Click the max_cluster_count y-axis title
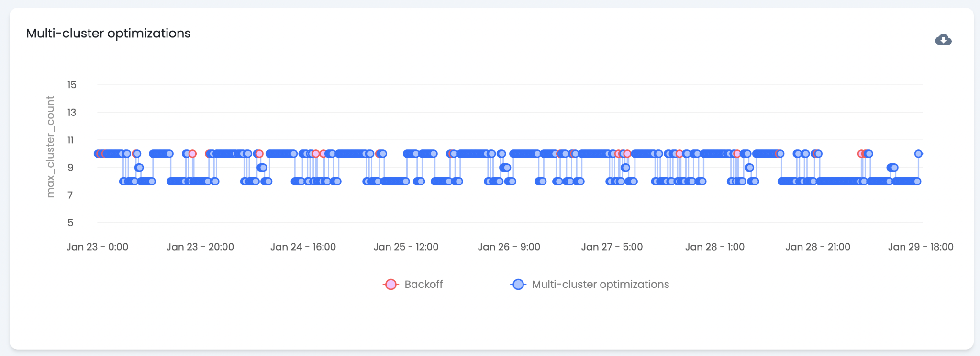The width and height of the screenshot is (980, 356). point(50,147)
